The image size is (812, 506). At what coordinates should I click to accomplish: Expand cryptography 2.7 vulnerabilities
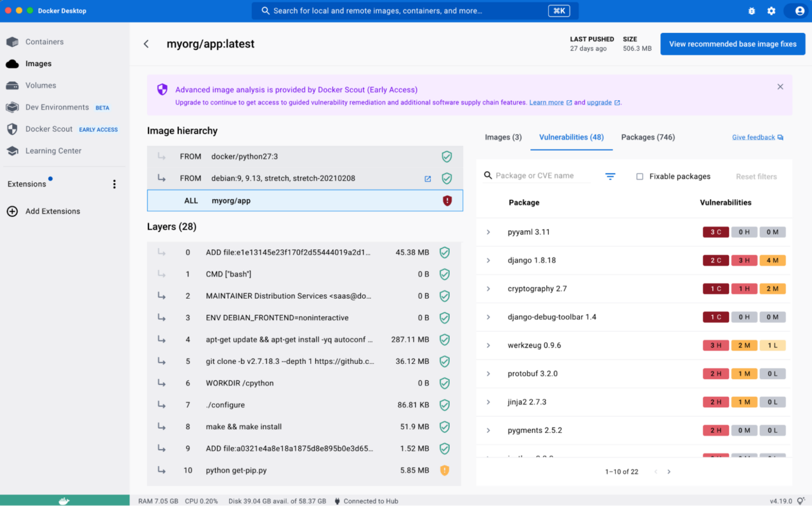tap(488, 289)
